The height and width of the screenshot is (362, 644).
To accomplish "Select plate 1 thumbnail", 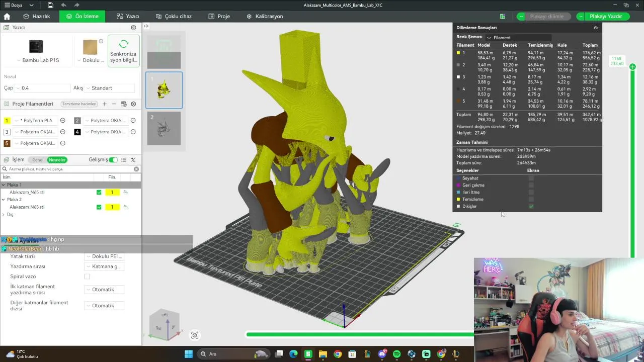I will coord(164,90).
